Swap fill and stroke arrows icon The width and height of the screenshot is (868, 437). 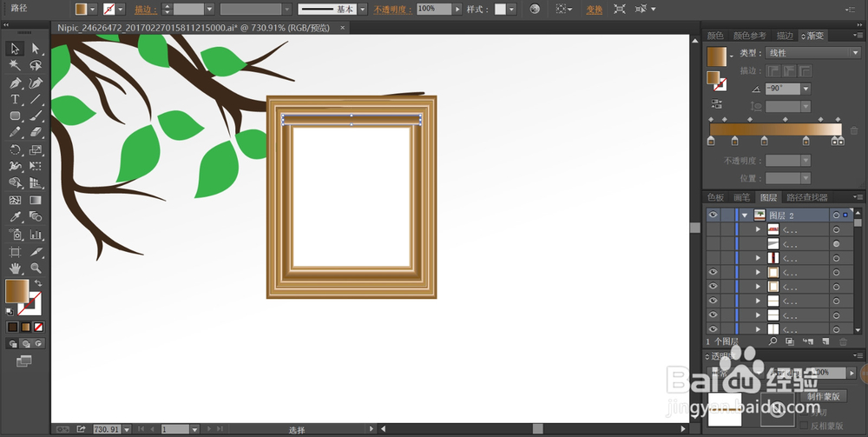pyautogui.click(x=38, y=283)
